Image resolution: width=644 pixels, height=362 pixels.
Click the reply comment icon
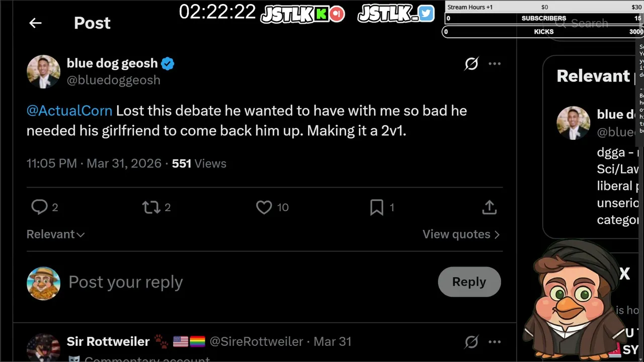[40, 207]
